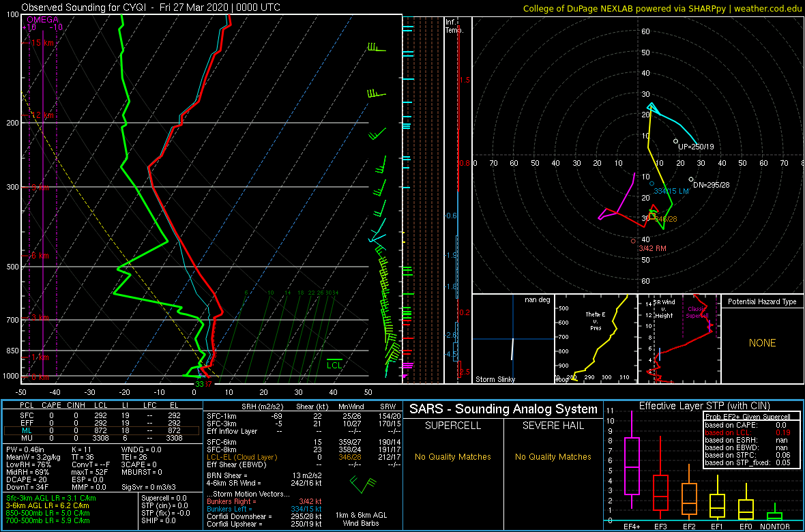Click the CAPE column header

tap(51, 406)
